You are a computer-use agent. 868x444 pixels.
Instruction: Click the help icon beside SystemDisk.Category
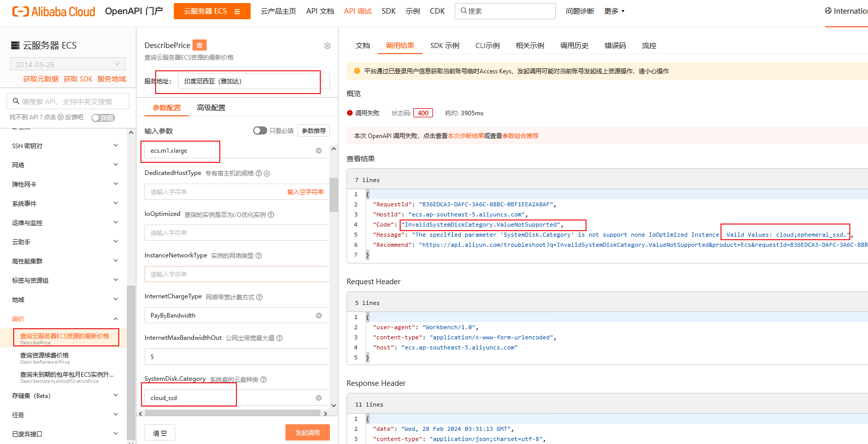[x=264, y=379]
